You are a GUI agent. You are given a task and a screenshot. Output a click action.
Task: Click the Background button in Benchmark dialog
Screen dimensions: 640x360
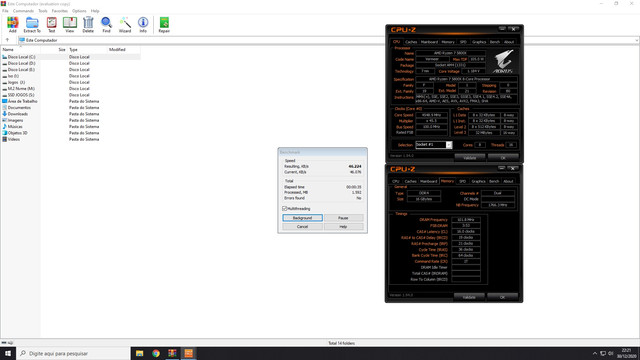point(302,218)
